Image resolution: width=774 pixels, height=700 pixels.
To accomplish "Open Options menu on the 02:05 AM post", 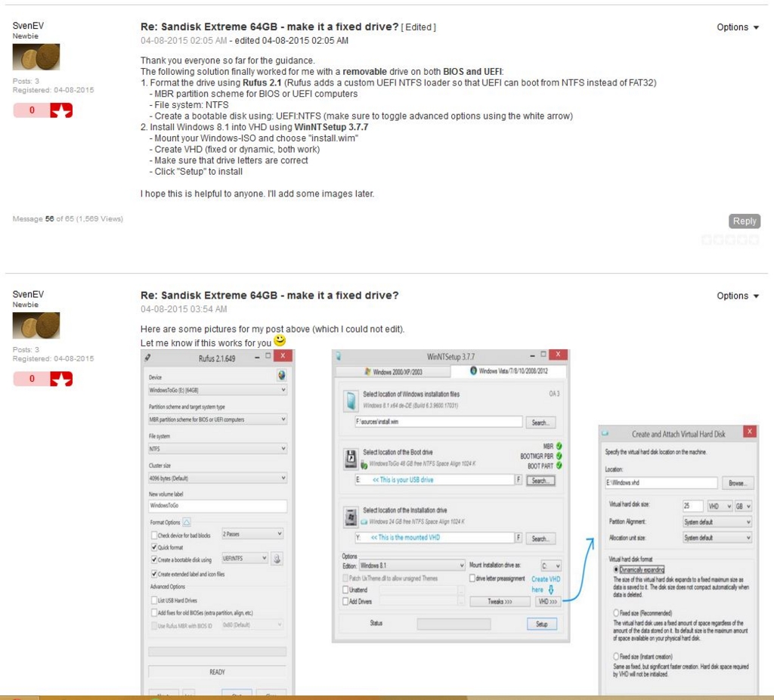I will point(738,27).
